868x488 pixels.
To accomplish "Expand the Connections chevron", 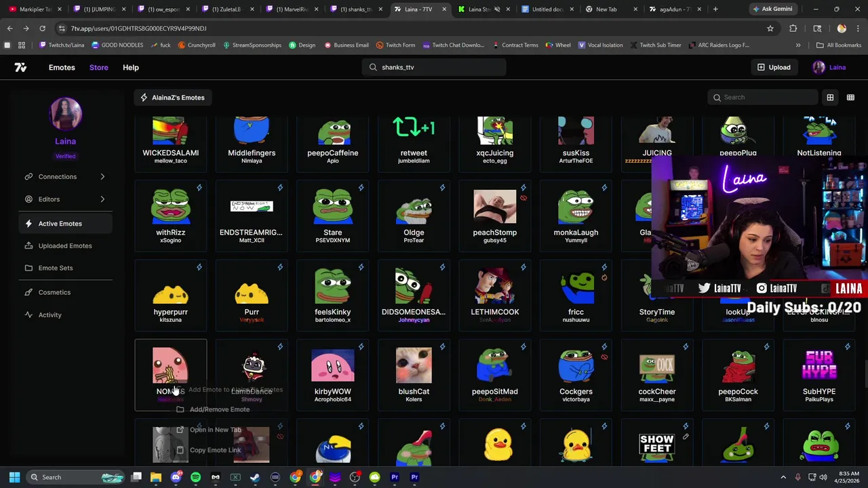I will coord(102,177).
